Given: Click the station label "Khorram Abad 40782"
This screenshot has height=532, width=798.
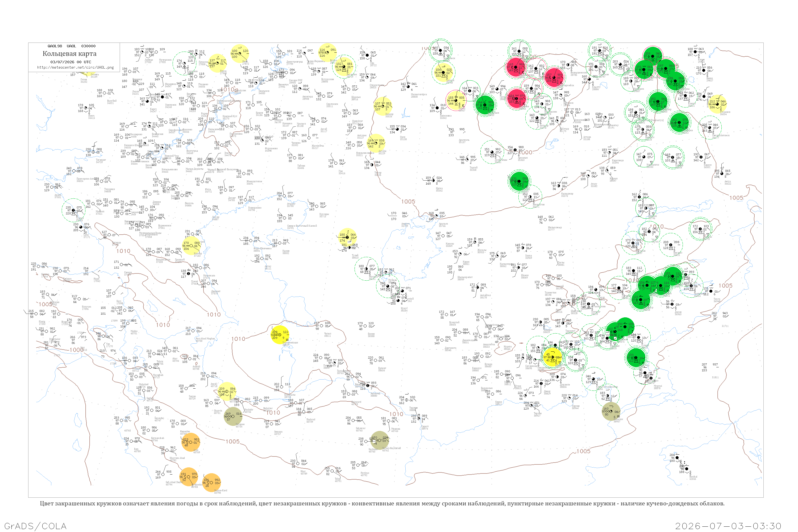Looking at the screenshot, I should (177, 459).
